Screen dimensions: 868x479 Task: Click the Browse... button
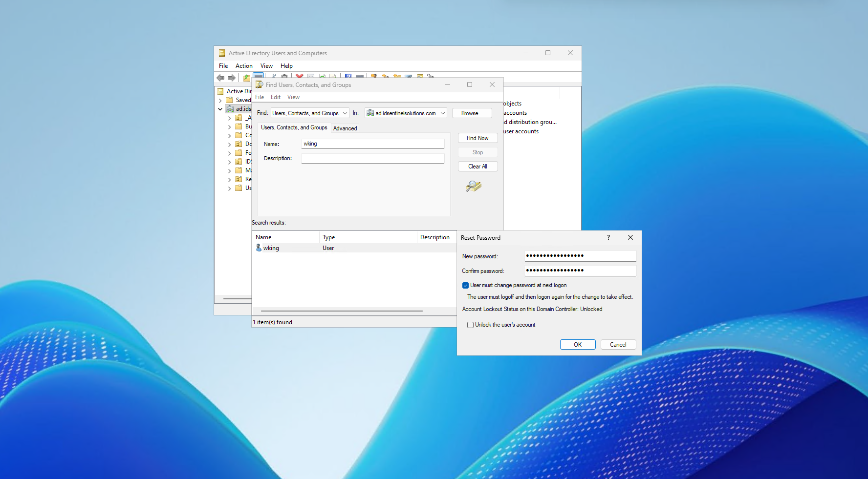pyautogui.click(x=472, y=113)
